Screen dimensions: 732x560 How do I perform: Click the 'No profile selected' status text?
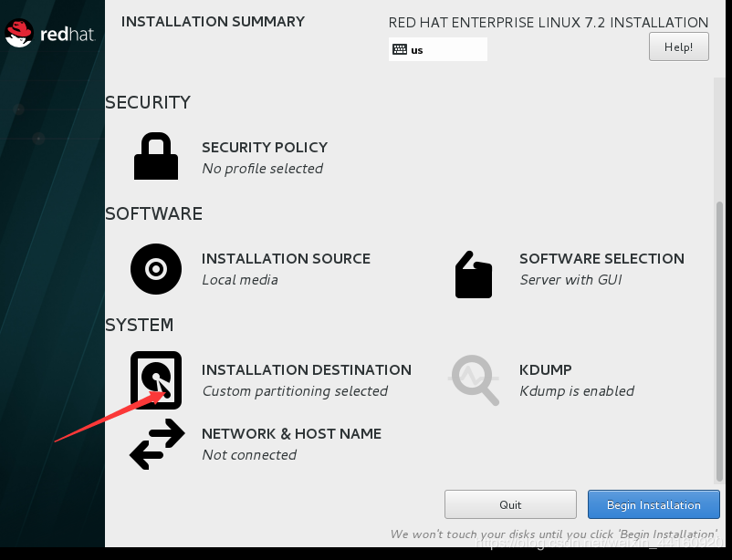[262, 169]
